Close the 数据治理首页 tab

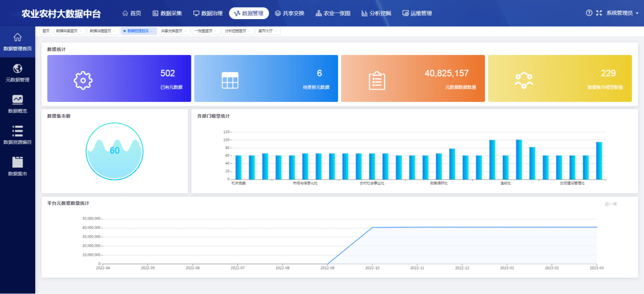pos(114,31)
